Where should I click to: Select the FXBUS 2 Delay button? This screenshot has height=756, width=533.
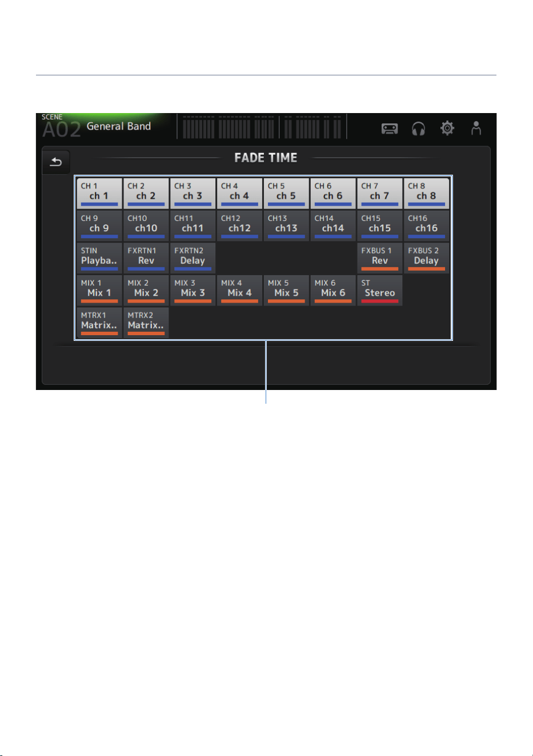coord(426,258)
